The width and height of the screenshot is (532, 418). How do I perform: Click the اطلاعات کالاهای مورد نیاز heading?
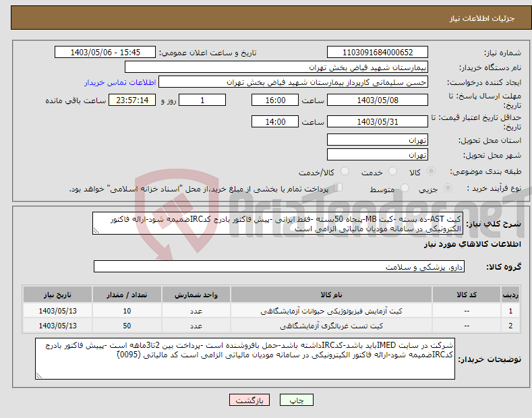(x=472, y=244)
